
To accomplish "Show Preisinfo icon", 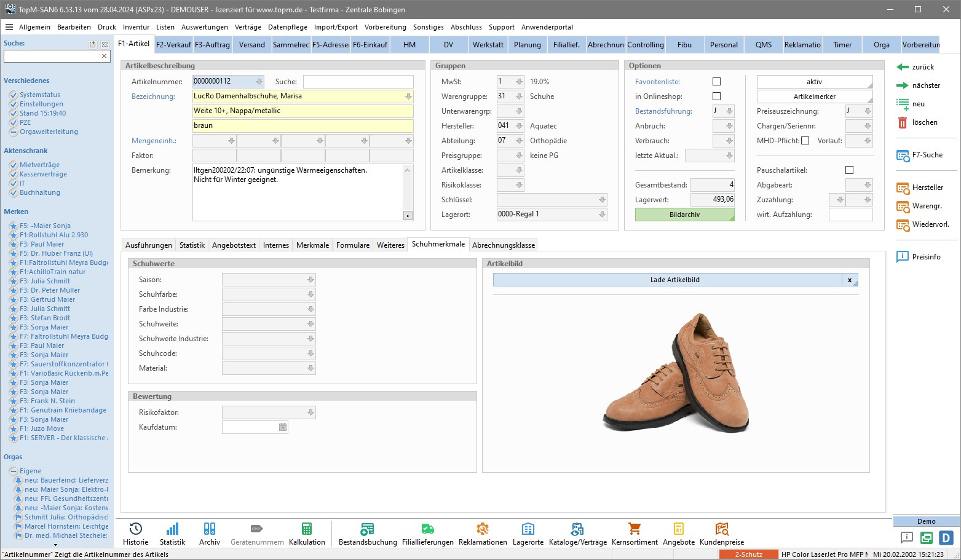I will 903,257.
